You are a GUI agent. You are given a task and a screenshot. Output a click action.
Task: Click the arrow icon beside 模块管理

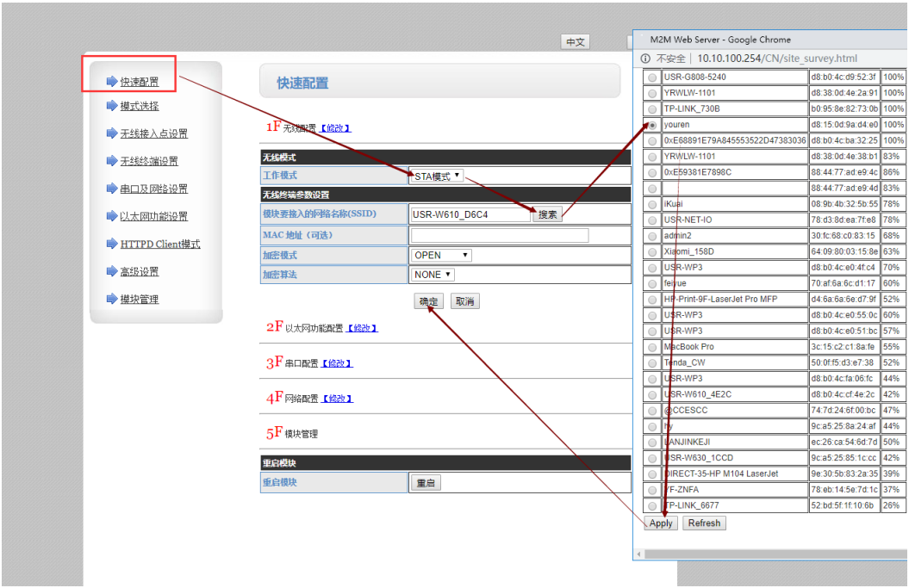click(x=111, y=299)
